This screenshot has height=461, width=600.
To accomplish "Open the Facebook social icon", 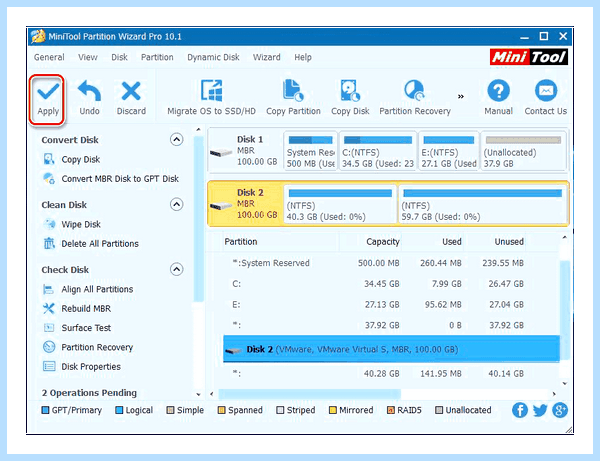I will pyautogui.click(x=520, y=410).
